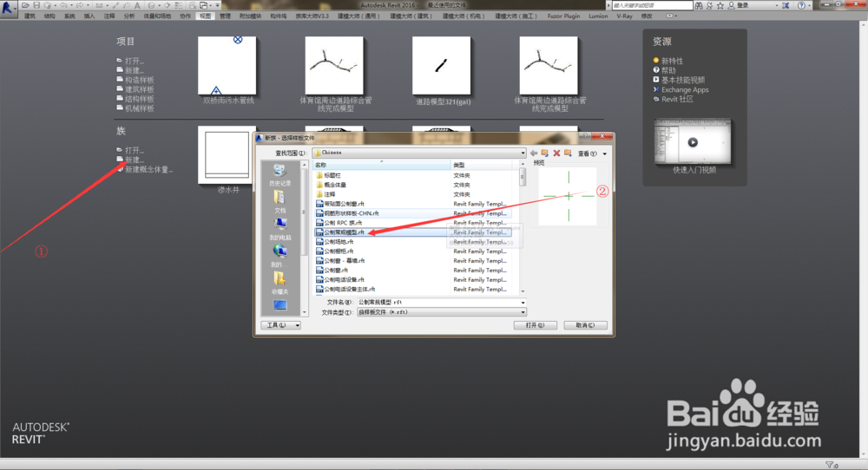Open the V-Ray ribbon tab
The height and width of the screenshot is (470, 868).
coord(624,16)
